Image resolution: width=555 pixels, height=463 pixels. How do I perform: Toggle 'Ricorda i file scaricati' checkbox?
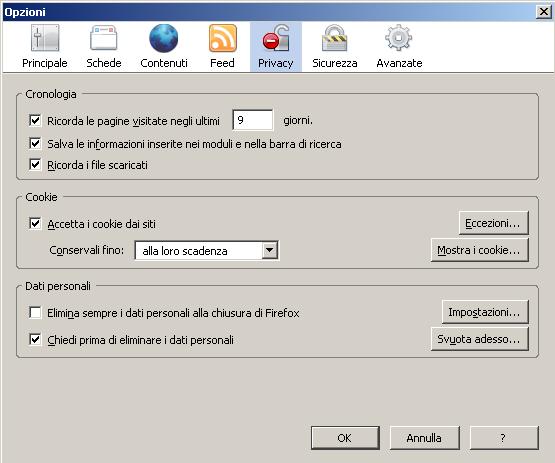35,165
